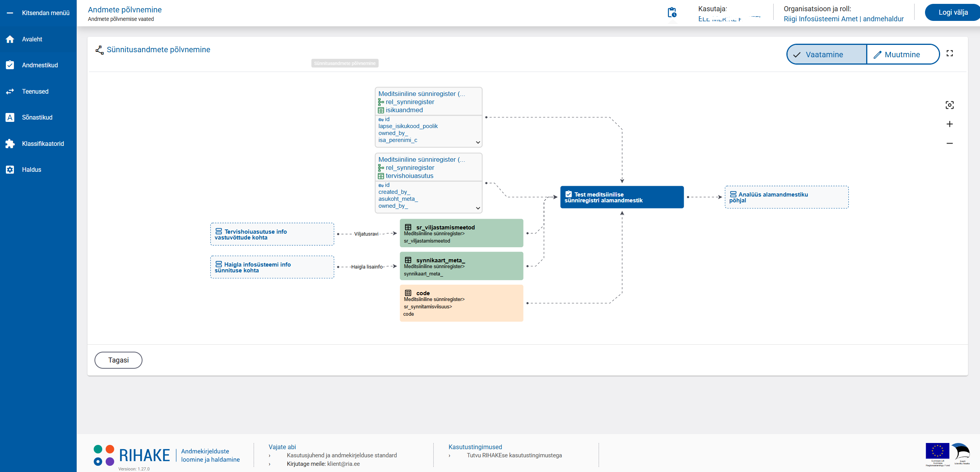Open Organisatsioon ja roll selector
Viewport: 980px width, 472px height.
[x=843, y=19]
